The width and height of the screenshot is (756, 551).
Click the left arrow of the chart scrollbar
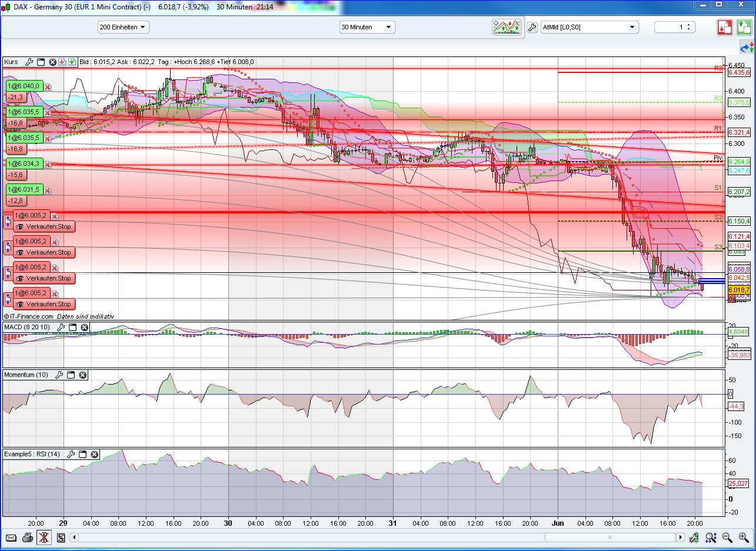coord(74,537)
